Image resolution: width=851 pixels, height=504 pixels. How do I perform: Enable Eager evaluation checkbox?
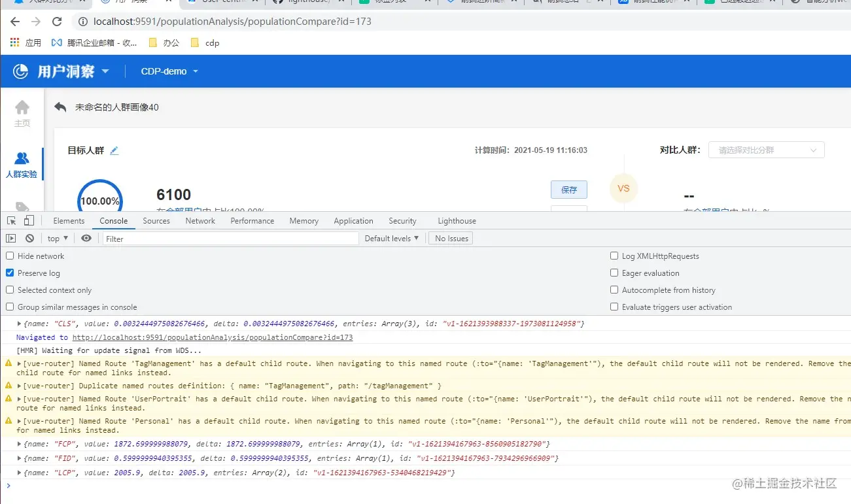[x=614, y=273]
